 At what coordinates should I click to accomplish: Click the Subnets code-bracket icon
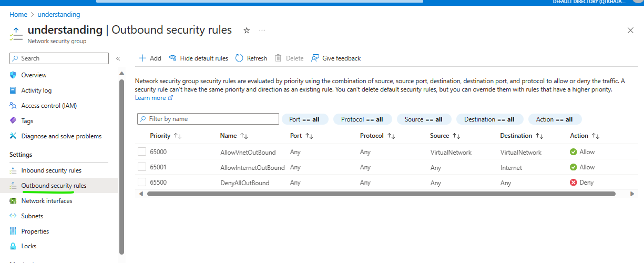click(13, 216)
